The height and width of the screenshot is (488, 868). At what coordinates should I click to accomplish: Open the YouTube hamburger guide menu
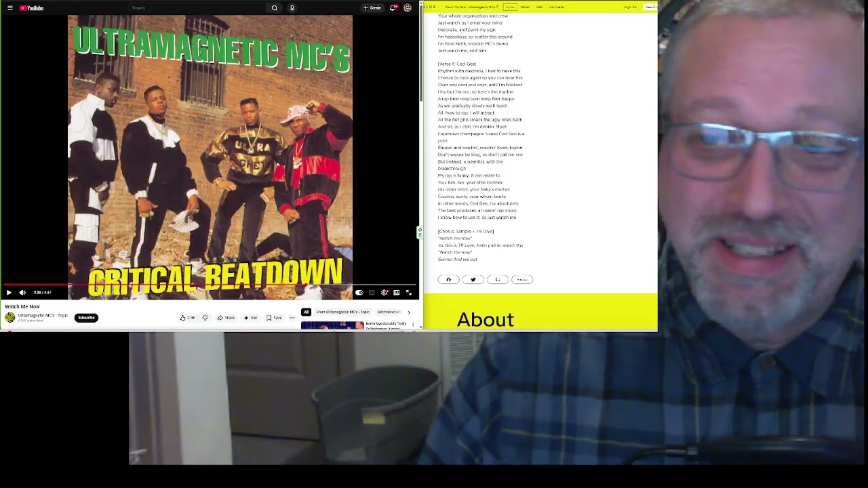pyautogui.click(x=9, y=8)
